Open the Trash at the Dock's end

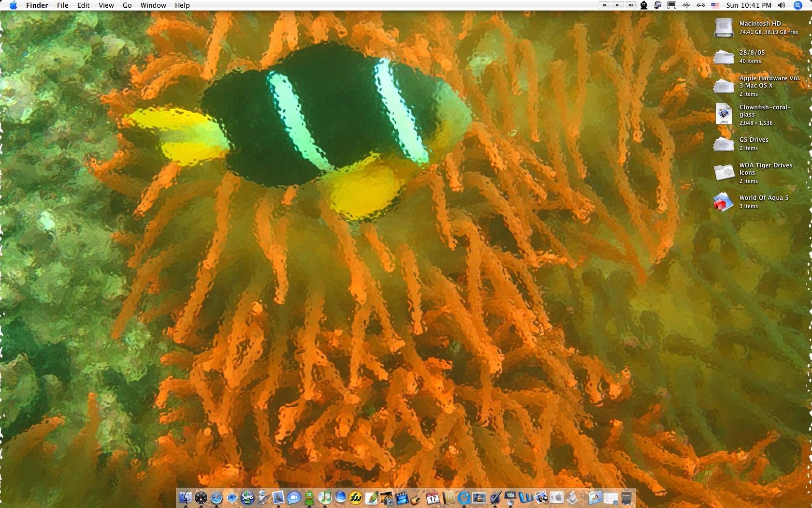coord(627,498)
